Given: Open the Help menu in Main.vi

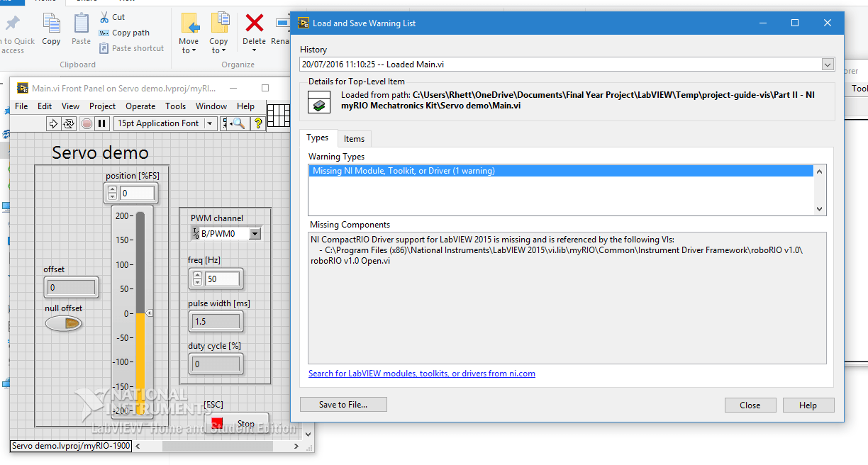Looking at the screenshot, I should point(245,106).
